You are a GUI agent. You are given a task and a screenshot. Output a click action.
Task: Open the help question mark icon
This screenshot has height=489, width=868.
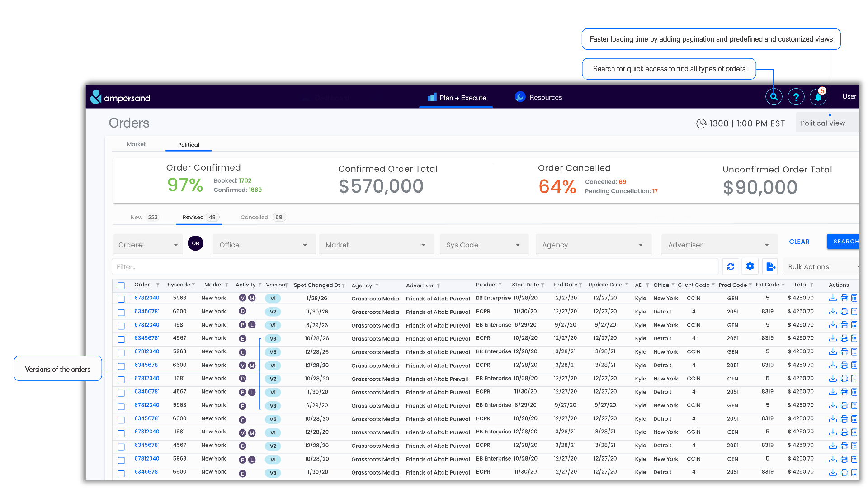point(796,97)
